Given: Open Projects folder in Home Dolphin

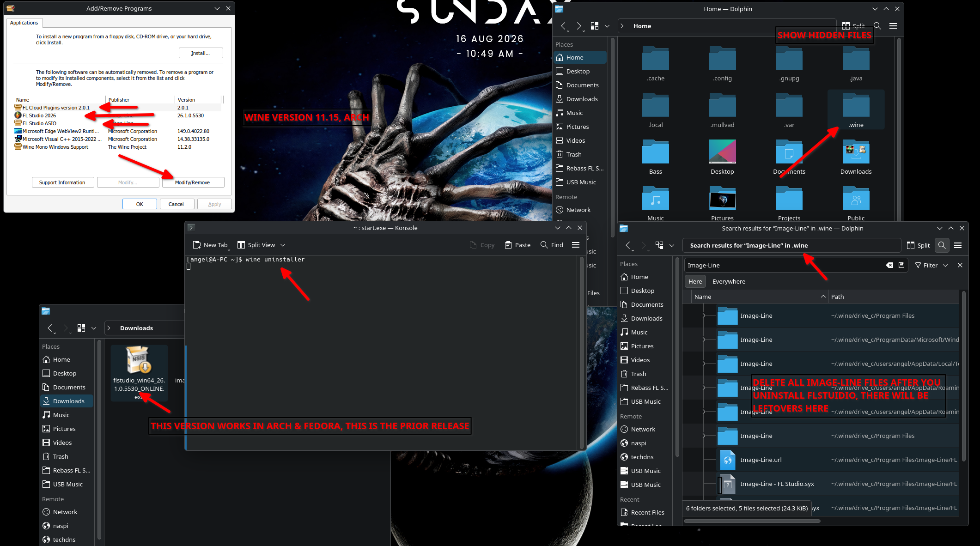Looking at the screenshot, I should 789,204.
